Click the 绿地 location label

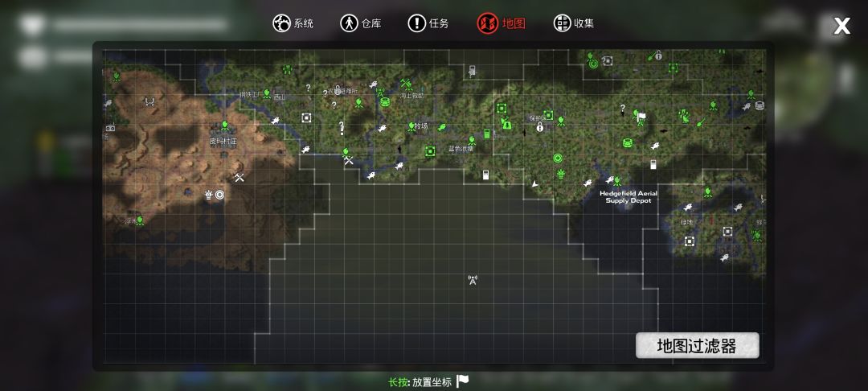coord(686,222)
